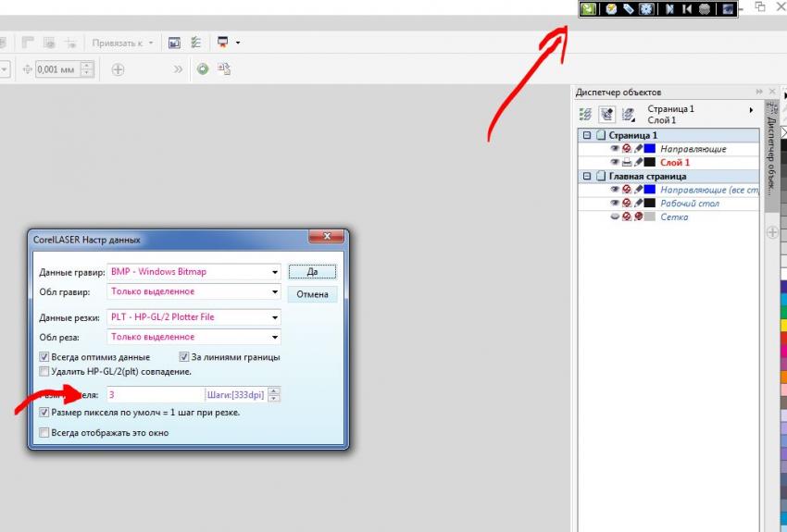Screen dimensions: 787x532
Task: Uncheck 'Всегда оптимиз данные' checkbox
Action: click(44, 357)
